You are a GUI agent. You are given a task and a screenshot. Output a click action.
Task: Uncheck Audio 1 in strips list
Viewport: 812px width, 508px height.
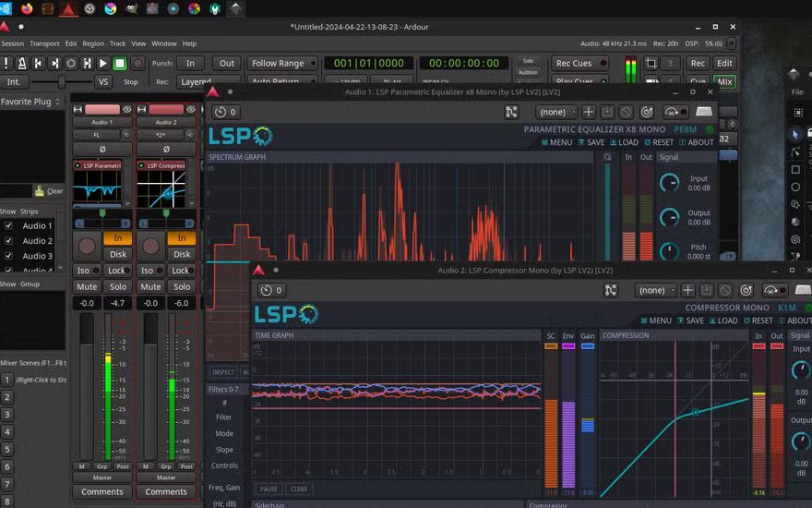(8, 225)
